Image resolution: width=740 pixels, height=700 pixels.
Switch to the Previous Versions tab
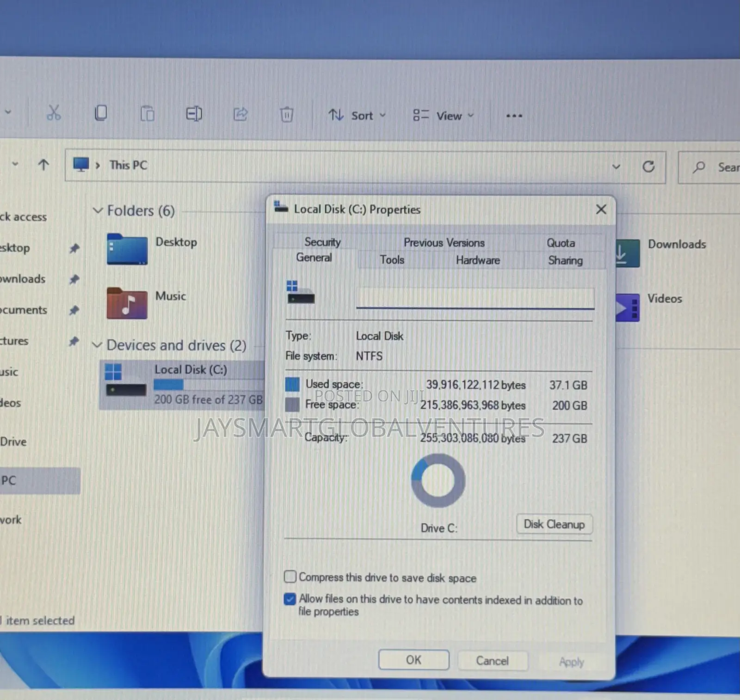click(x=444, y=242)
